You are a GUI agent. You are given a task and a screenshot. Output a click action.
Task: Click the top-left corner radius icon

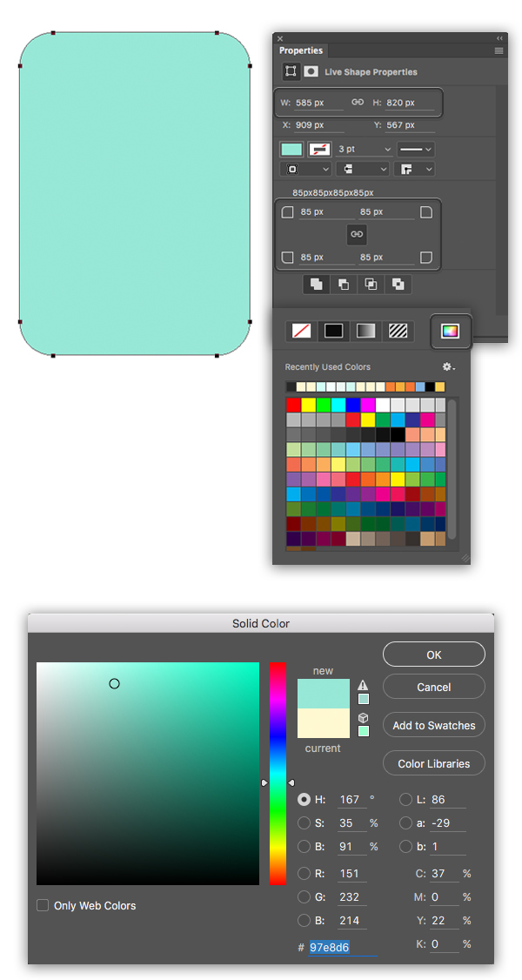(287, 211)
